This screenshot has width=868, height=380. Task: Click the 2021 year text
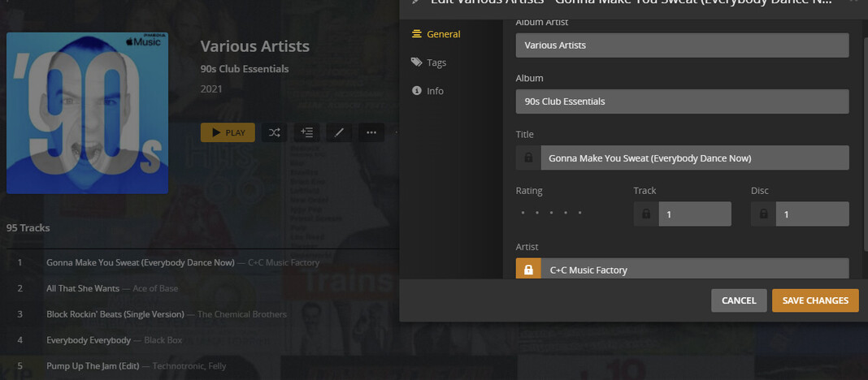coord(211,89)
